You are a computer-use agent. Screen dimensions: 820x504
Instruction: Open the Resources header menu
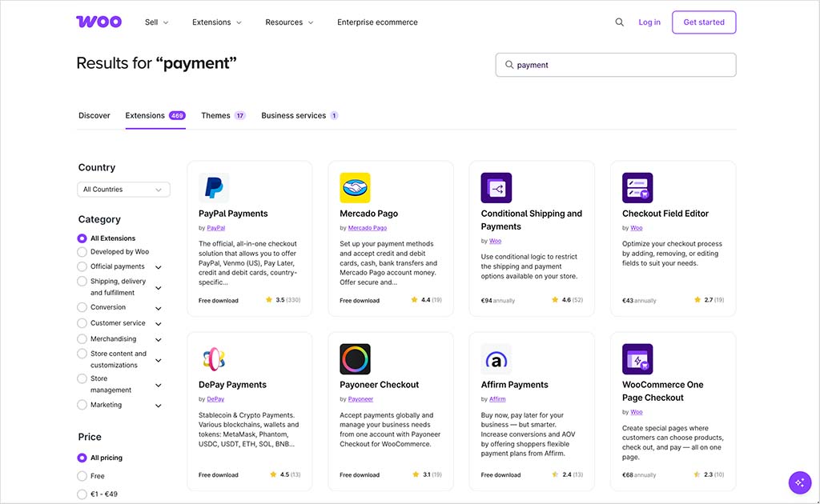pos(289,22)
